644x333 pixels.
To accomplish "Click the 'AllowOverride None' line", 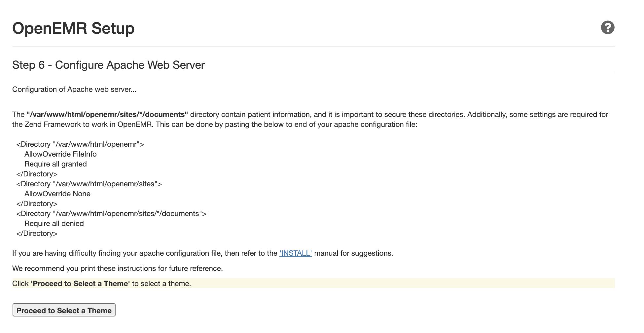I will pyautogui.click(x=57, y=194).
